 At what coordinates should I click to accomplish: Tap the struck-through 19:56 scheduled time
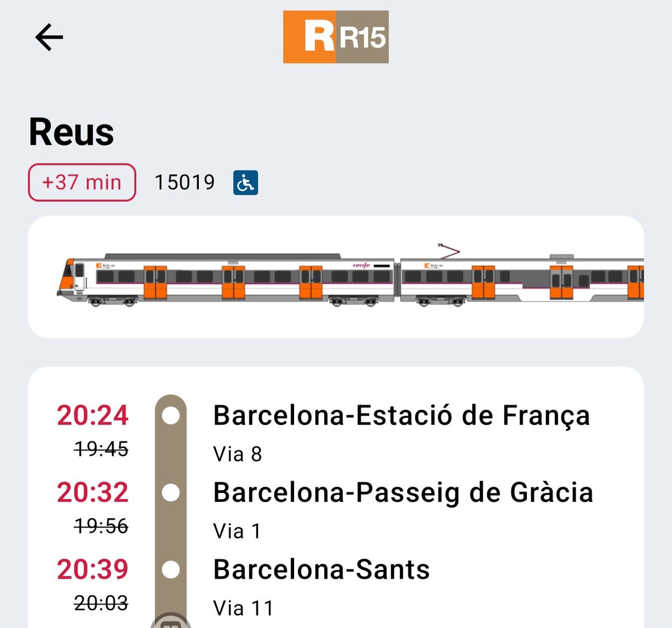click(101, 525)
